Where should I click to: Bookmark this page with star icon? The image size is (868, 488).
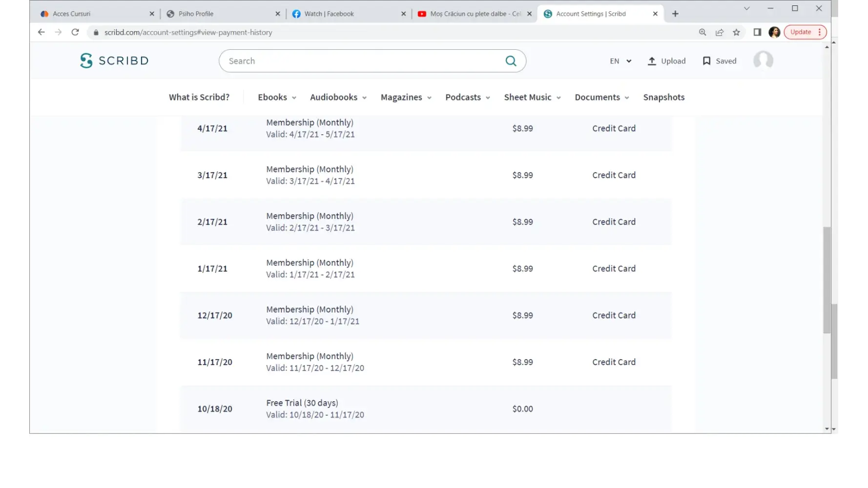pyautogui.click(x=736, y=32)
